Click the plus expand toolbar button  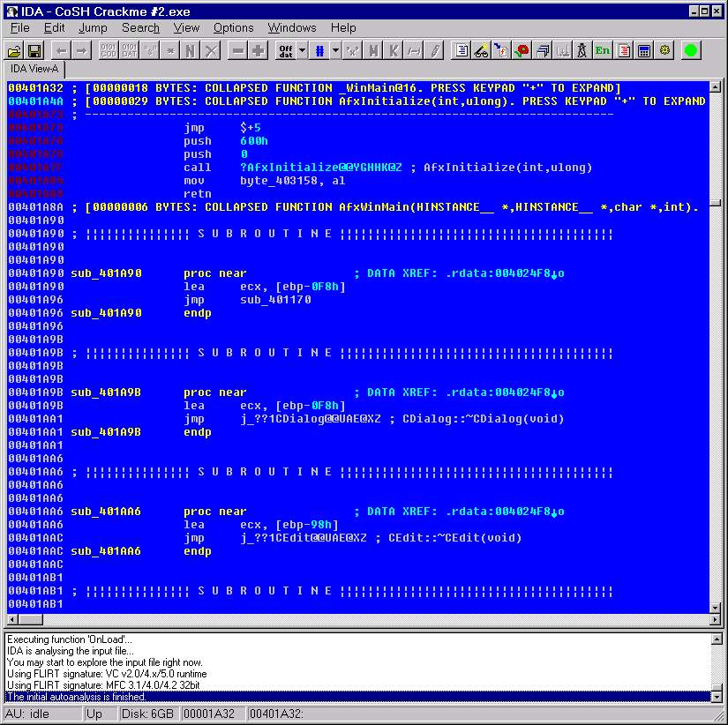(259, 50)
